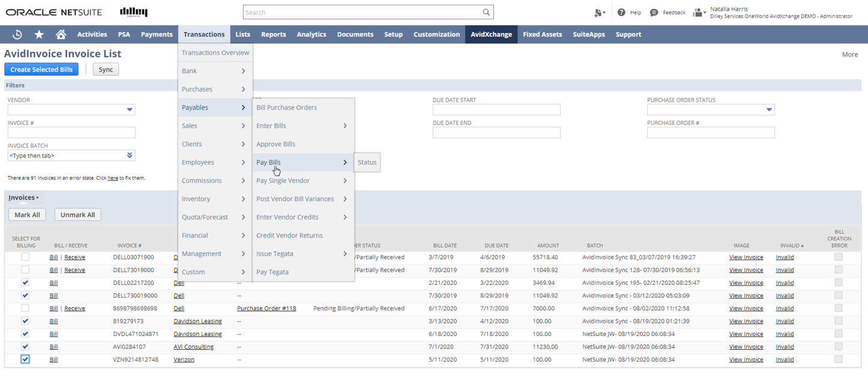Deselect the checkbox for invoice DVDL471024871
The image size is (868, 378).
25,334
